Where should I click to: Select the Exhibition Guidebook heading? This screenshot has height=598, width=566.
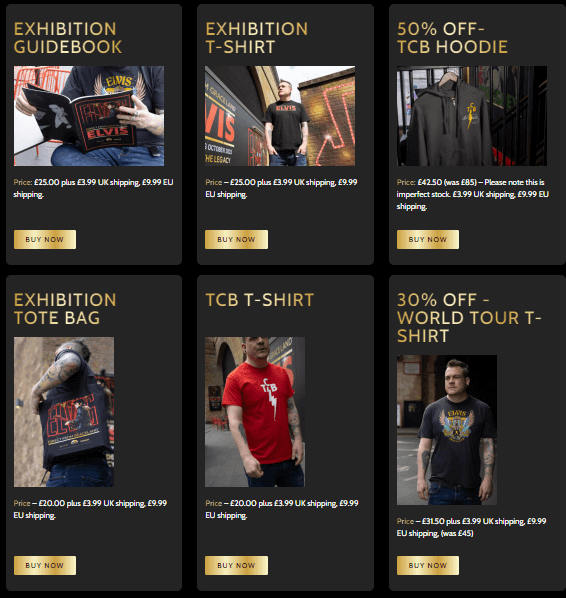[x=68, y=38]
